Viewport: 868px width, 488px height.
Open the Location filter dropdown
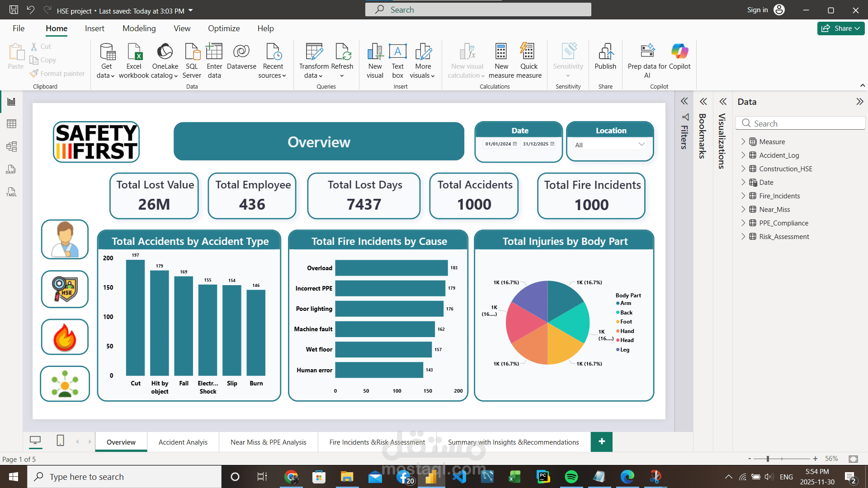642,144
